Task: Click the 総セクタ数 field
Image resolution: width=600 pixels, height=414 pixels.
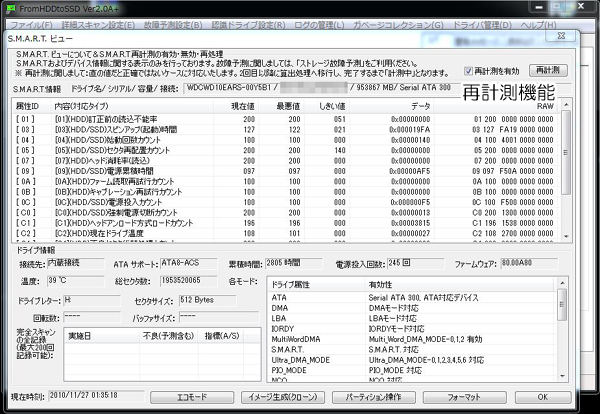Action: click(188, 281)
